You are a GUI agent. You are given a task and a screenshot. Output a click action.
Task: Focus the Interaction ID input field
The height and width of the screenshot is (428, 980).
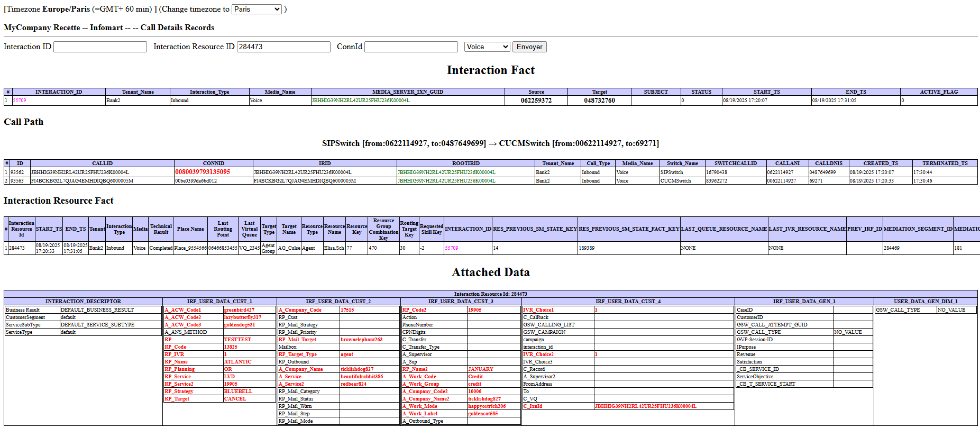pyautogui.click(x=100, y=47)
